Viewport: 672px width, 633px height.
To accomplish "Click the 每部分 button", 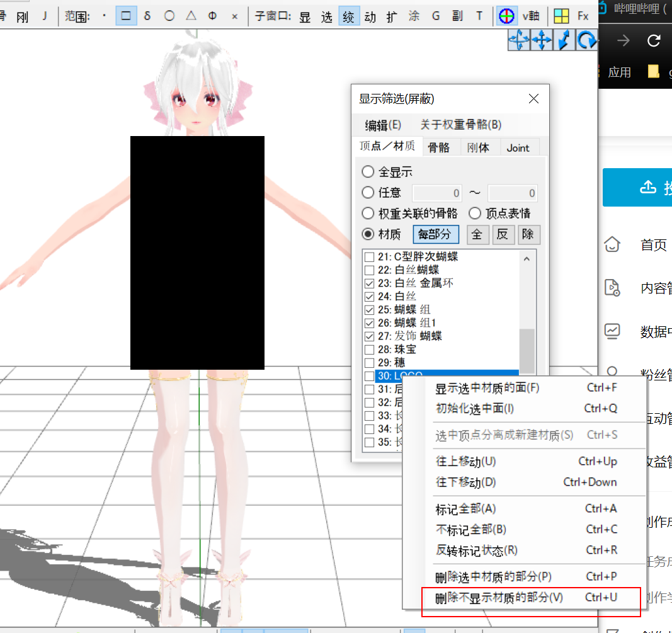I will (x=435, y=234).
